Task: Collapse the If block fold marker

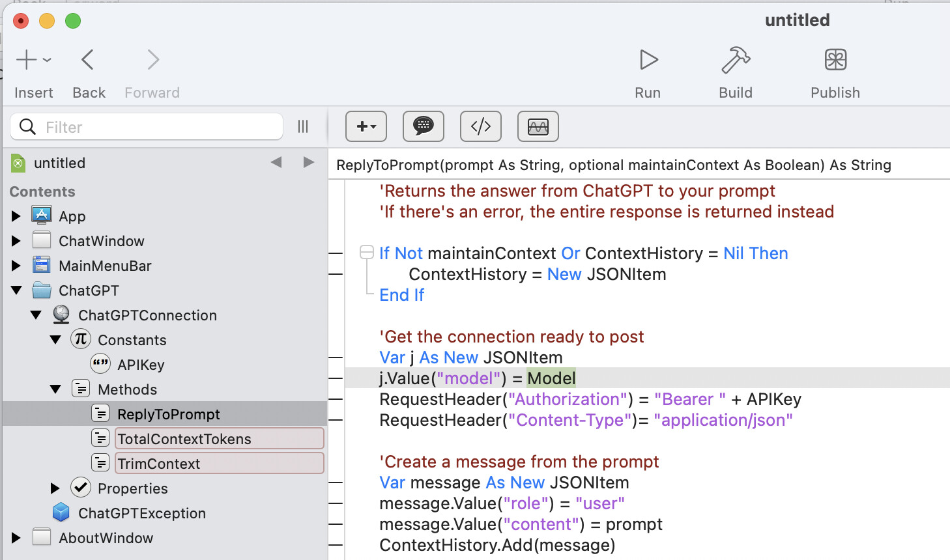Action: [x=367, y=253]
